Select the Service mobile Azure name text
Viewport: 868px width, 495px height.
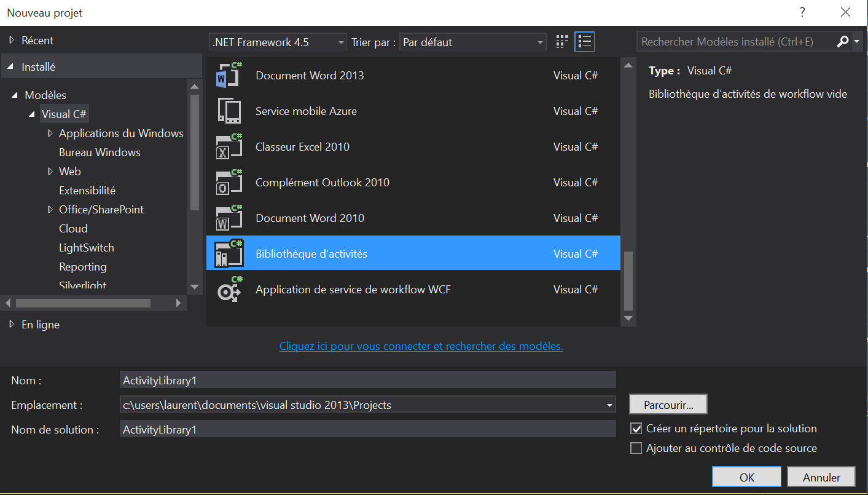pos(306,111)
